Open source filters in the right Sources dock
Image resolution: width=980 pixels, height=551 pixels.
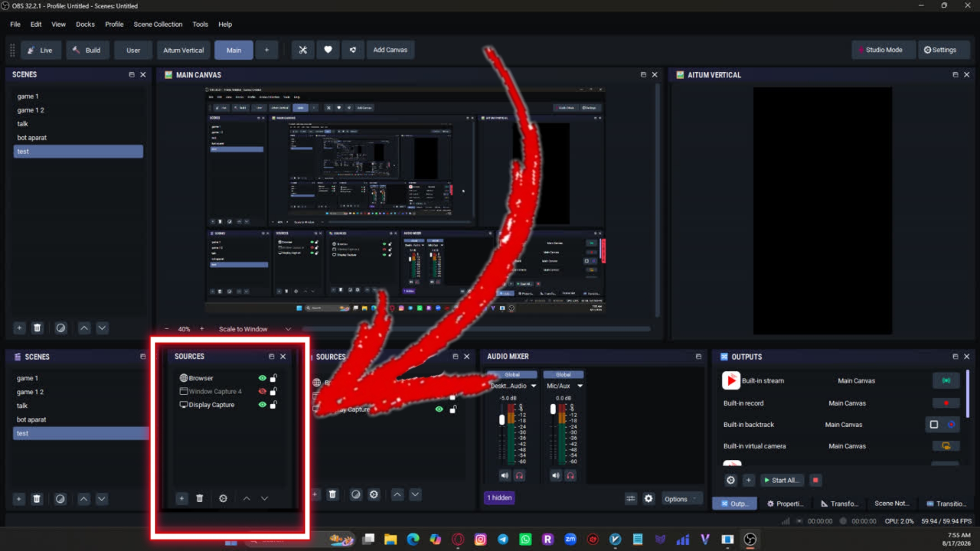click(x=356, y=494)
